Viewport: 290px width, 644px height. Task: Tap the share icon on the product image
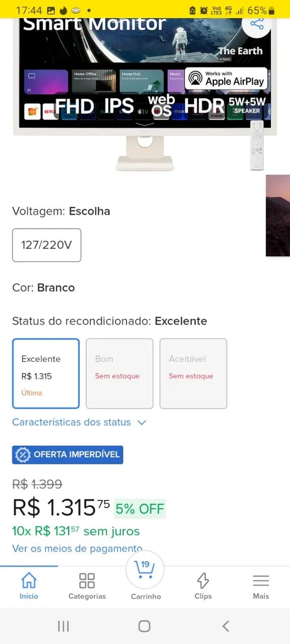pos(257,24)
